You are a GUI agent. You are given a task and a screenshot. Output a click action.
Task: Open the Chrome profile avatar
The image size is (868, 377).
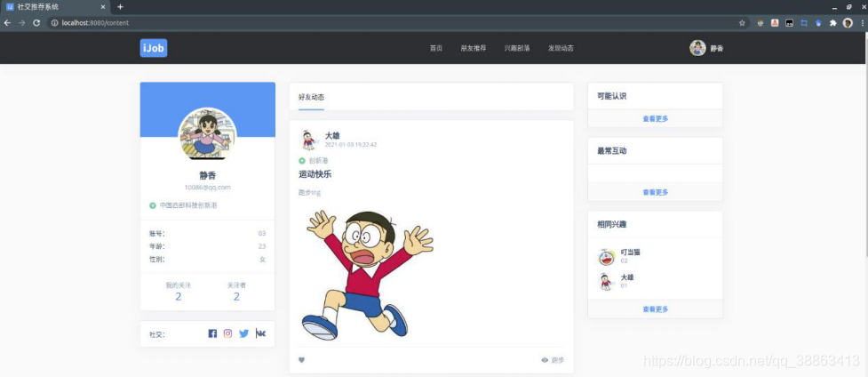click(x=848, y=23)
